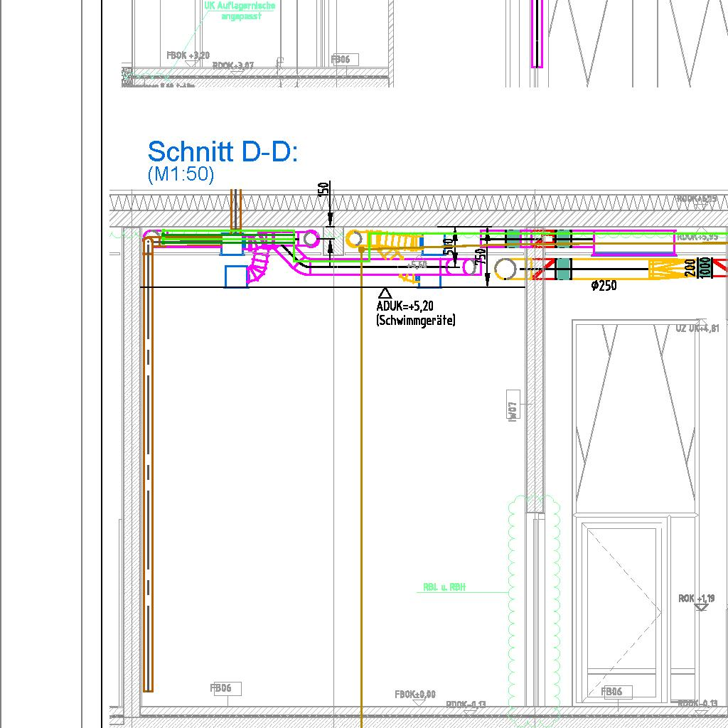
Task: Select the Schwimmgeräte annotation text
Action: 415,321
